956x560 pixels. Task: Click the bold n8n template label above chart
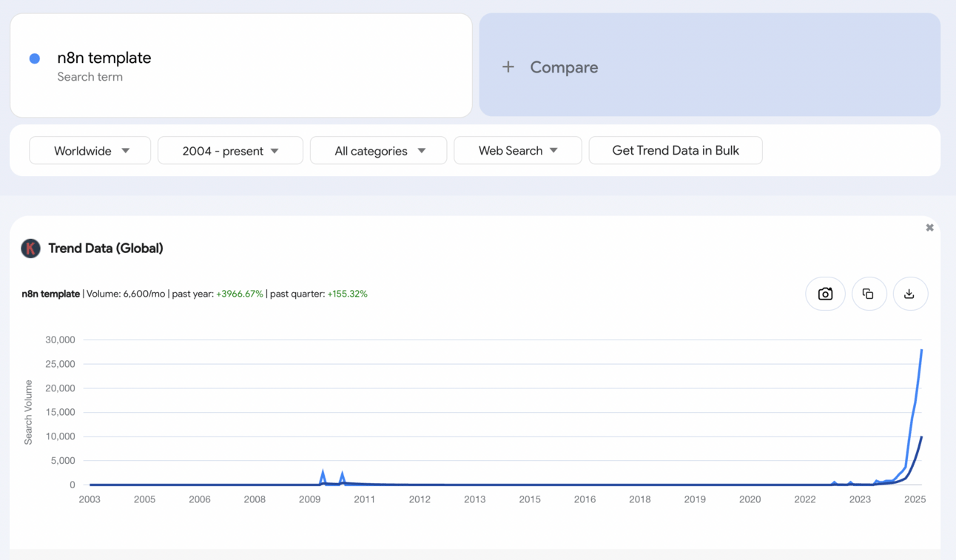tap(51, 294)
